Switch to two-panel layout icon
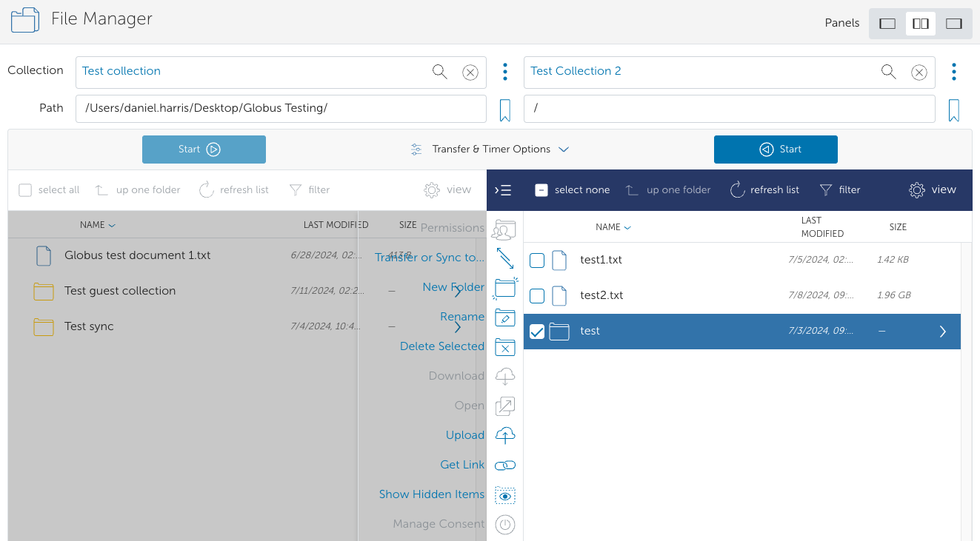 pyautogui.click(x=921, y=24)
